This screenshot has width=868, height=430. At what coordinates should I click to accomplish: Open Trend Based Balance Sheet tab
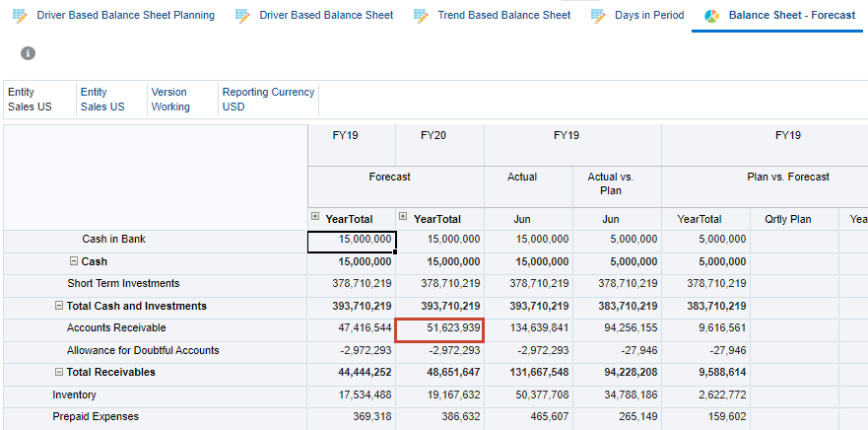click(503, 16)
